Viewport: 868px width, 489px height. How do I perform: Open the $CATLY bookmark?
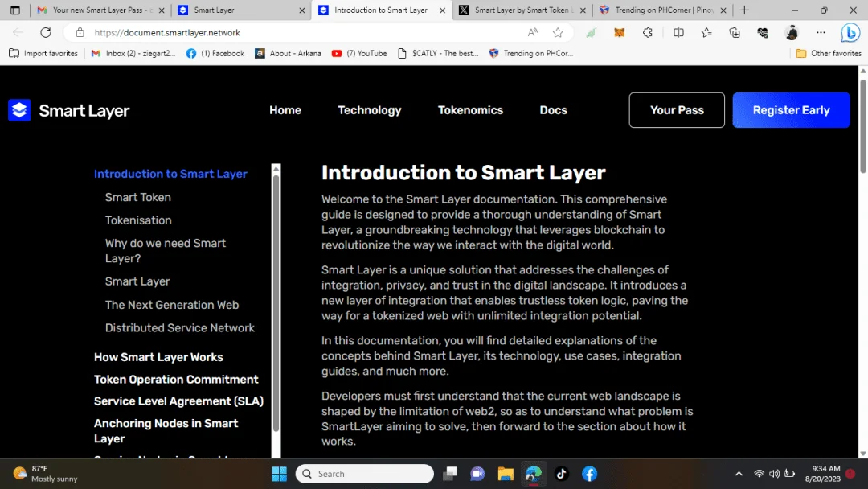(x=439, y=53)
